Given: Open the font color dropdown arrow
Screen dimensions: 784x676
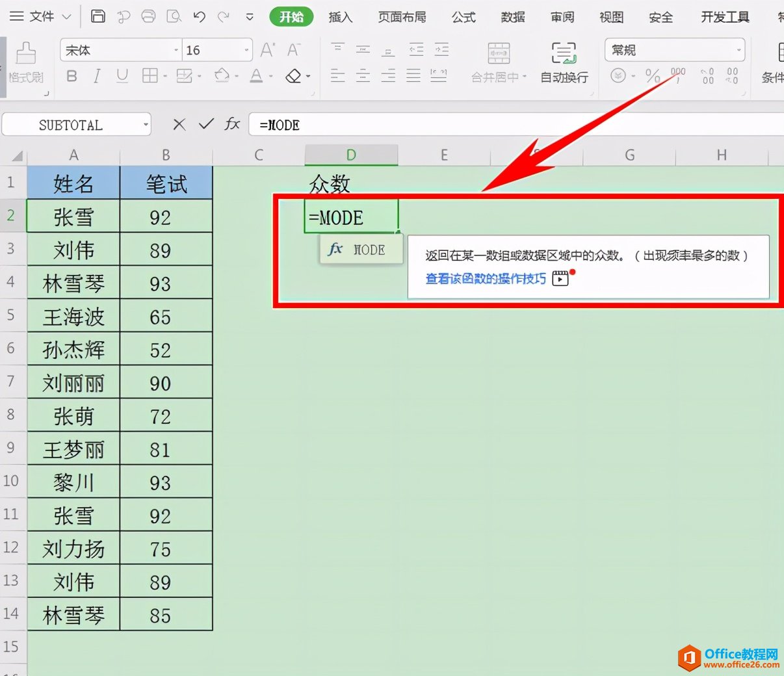Looking at the screenshot, I should pos(271,77).
